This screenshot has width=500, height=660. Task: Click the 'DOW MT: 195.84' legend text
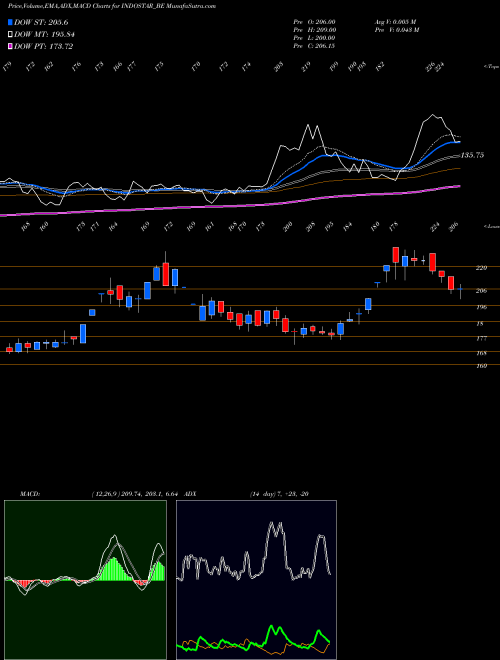[45, 35]
